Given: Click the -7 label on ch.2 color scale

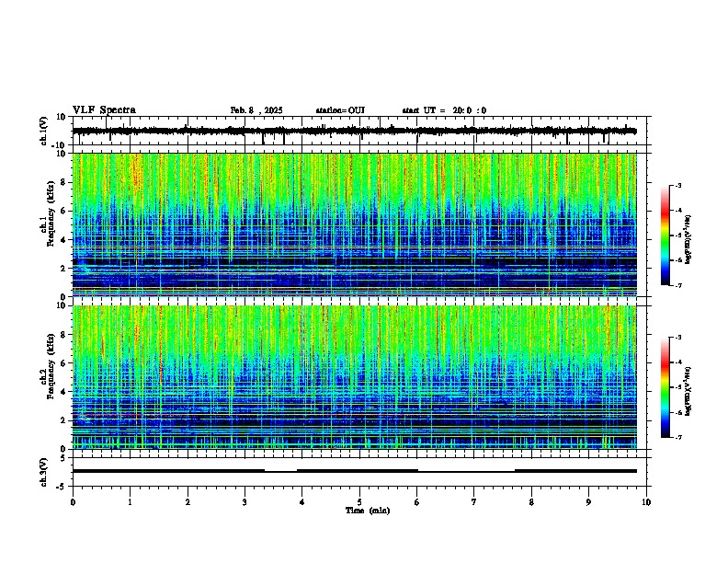Looking at the screenshot, I should pos(677,437).
